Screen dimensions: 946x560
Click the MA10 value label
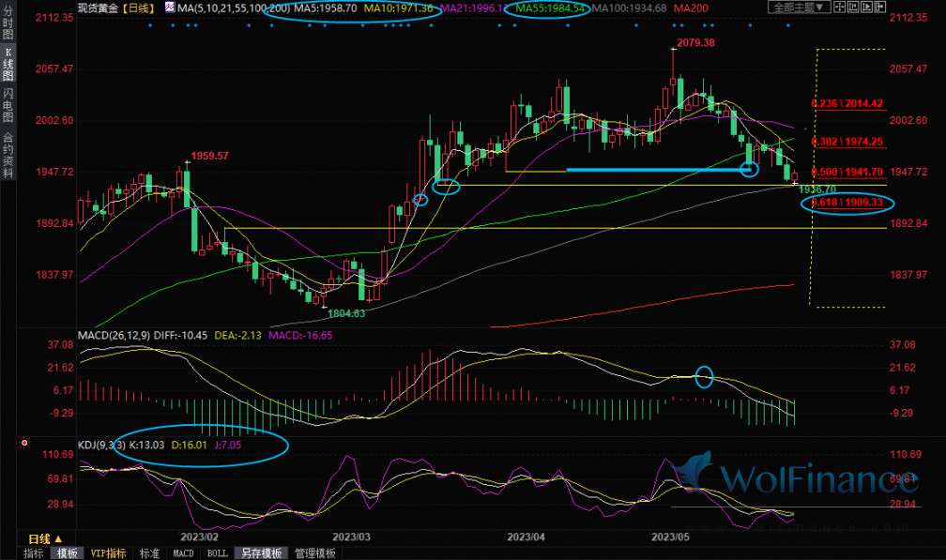(399, 8)
